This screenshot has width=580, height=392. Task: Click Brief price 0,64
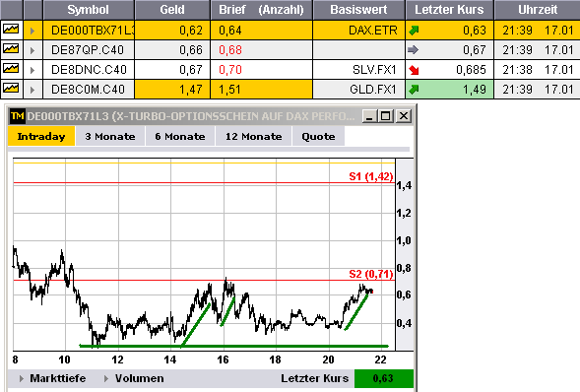(230, 31)
